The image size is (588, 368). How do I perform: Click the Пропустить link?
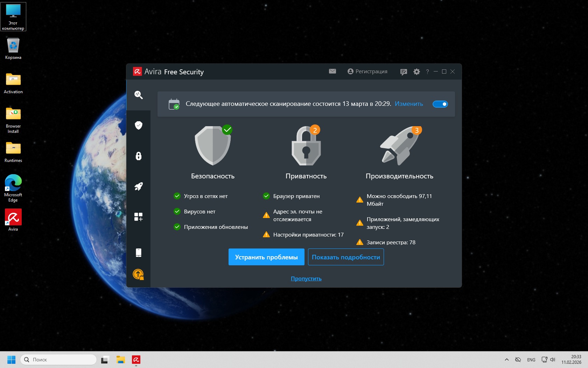click(306, 279)
